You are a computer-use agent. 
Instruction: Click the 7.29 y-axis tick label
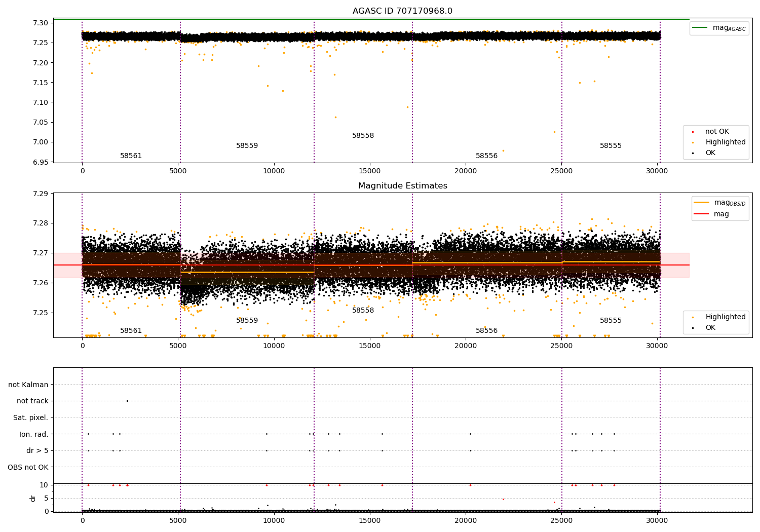41,194
